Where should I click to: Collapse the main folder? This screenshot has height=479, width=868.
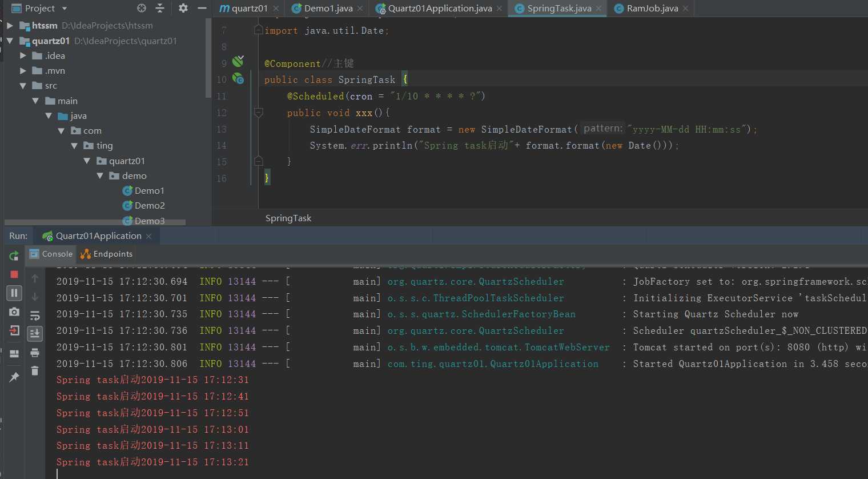click(x=35, y=101)
